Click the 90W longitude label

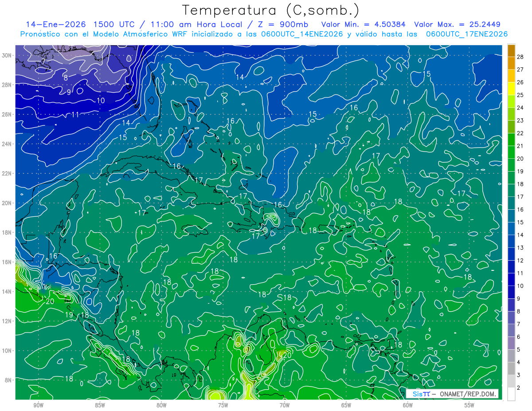(38, 405)
